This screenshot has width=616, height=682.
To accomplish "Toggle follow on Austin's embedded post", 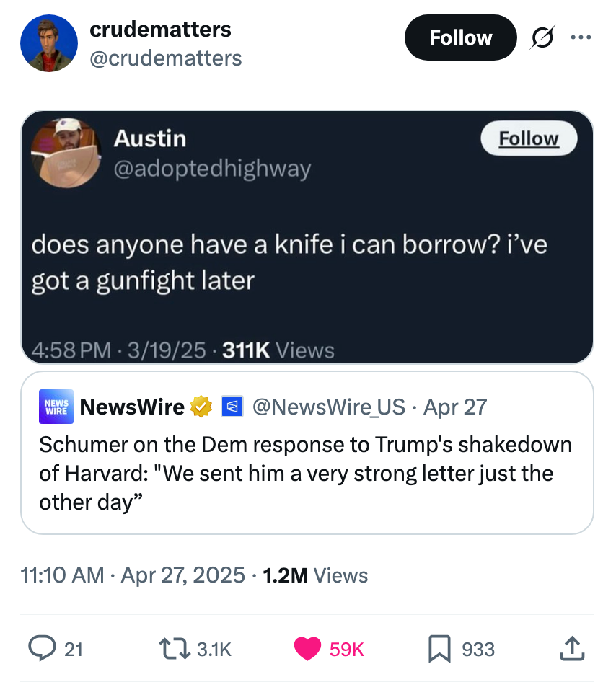I will tap(529, 138).
